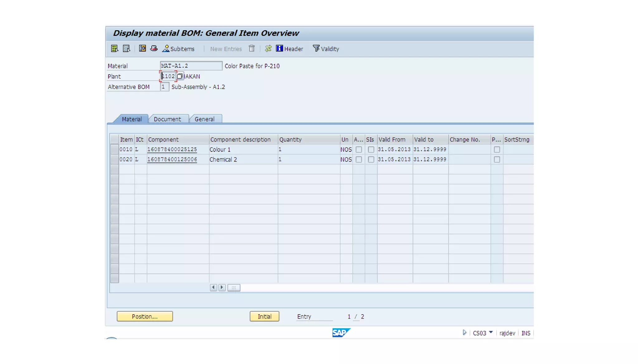Image resolution: width=638 pixels, height=364 pixels.
Task: Click the Entry number field
Action: [x=349, y=317]
